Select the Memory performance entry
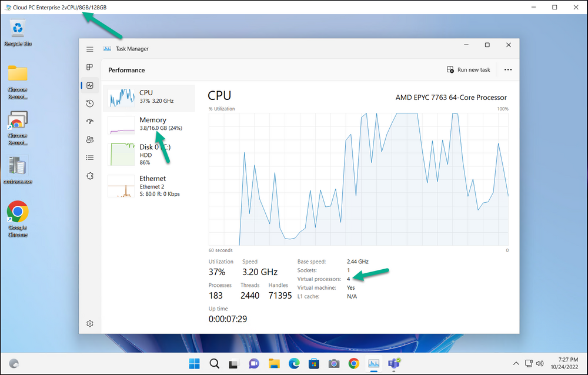588x375 pixels. 149,125
